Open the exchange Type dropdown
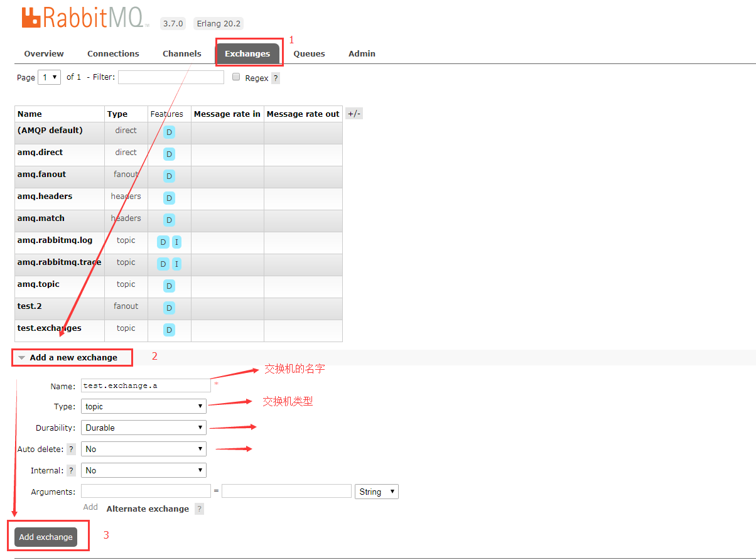 (x=144, y=406)
